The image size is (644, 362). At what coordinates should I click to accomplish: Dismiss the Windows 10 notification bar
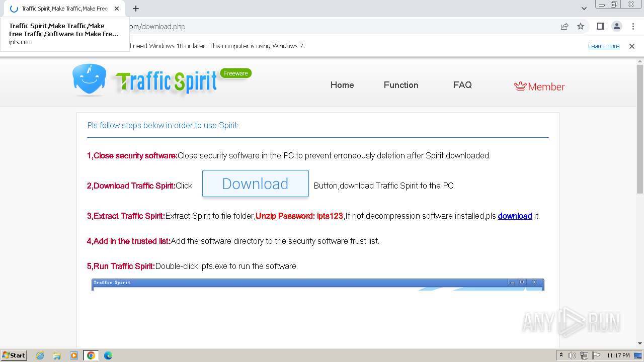point(632,46)
